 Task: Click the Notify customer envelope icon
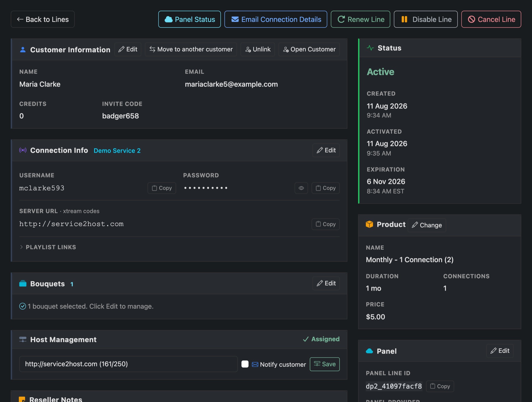pos(255,364)
